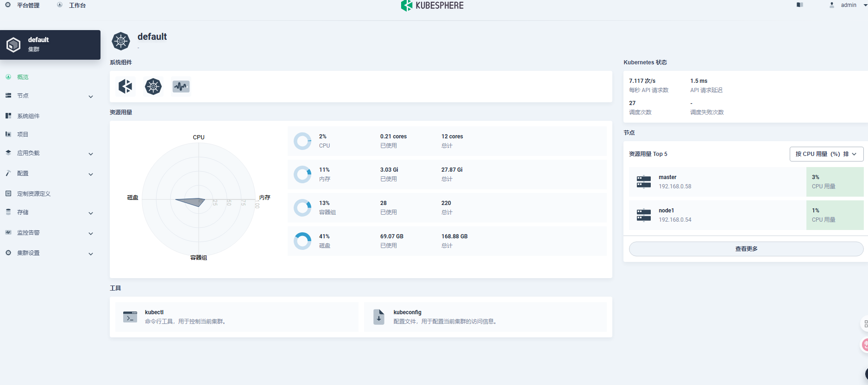The image size is (868, 385).
Task: Click the platform management gear icon
Action: (x=8, y=5)
